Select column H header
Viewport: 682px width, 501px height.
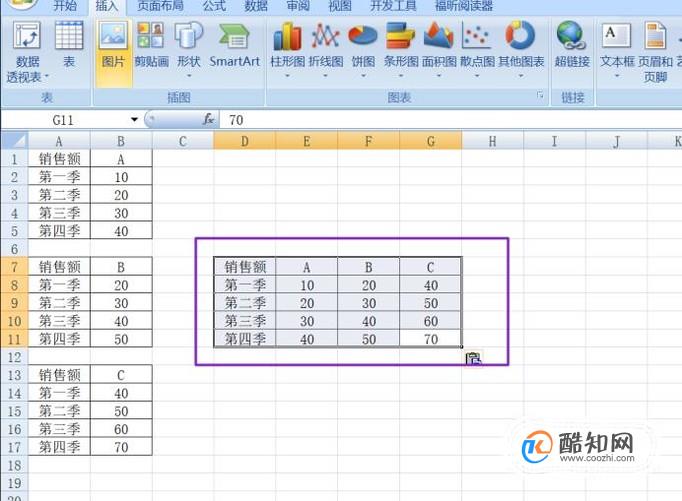[492, 141]
